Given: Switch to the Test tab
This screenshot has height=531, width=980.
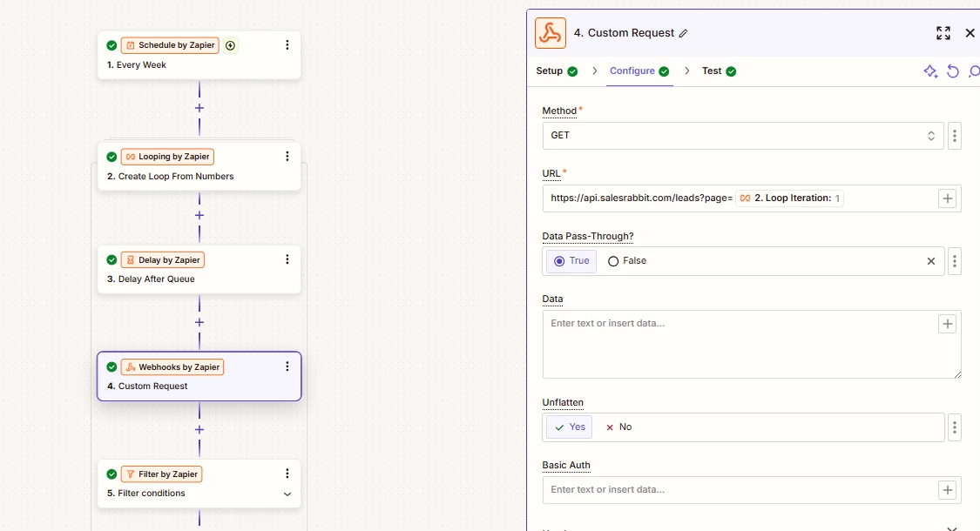Looking at the screenshot, I should pos(719,71).
